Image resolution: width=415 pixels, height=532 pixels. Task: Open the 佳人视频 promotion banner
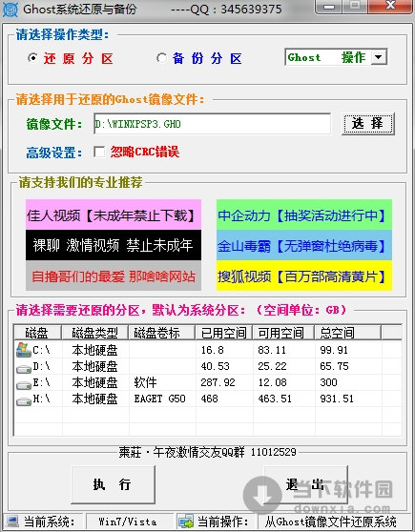point(114,215)
